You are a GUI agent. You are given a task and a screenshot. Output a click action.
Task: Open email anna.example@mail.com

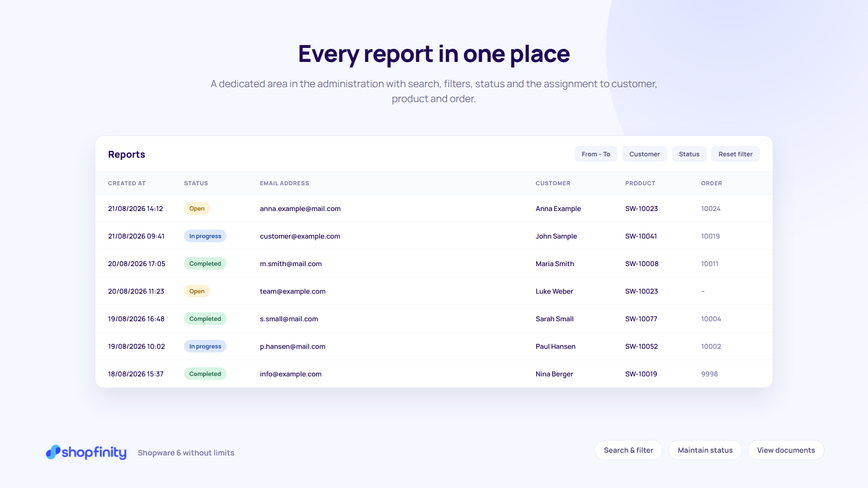[300, 209]
